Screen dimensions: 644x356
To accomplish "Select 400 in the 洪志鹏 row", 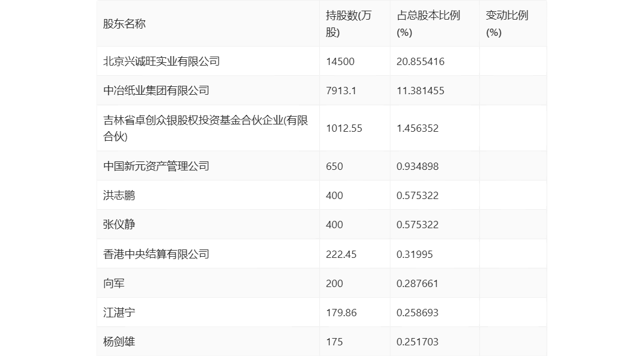I will (x=334, y=196).
